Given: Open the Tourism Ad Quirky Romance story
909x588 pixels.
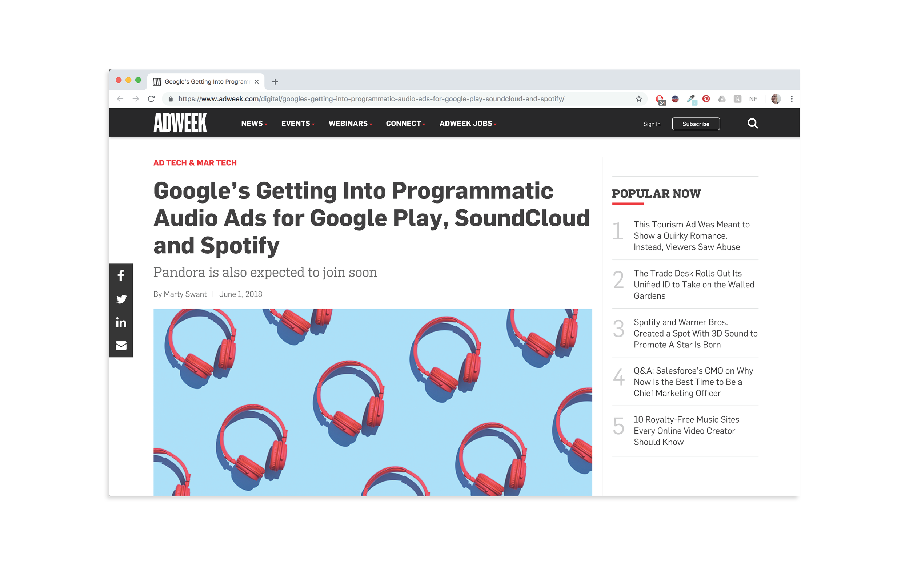Looking at the screenshot, I should [691, 235].
